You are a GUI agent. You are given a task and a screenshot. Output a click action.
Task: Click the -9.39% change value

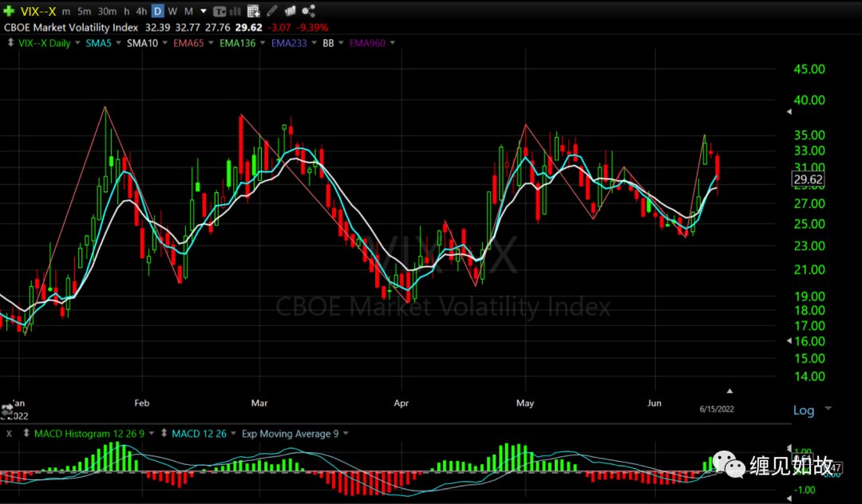pos(312,27)
